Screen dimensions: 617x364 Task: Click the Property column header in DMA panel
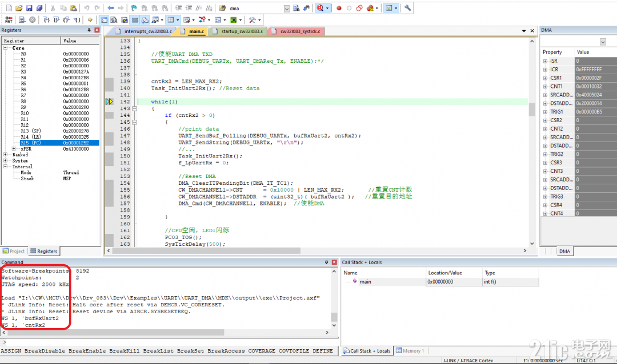558,52
